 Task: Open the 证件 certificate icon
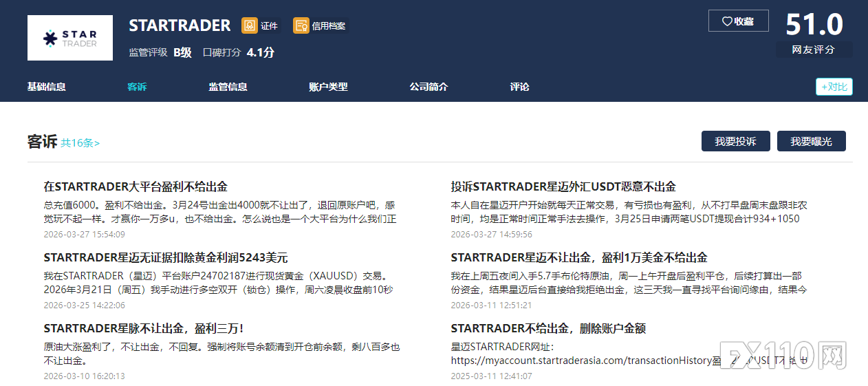(249, 25)
